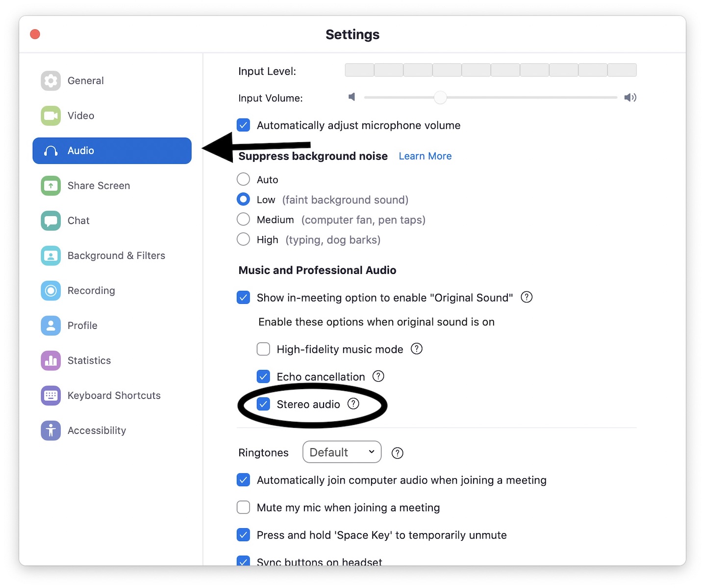The width and height of the screenshot is (705, 588).
Task: Click the Chat bubble icon
Action: point(50,220)
